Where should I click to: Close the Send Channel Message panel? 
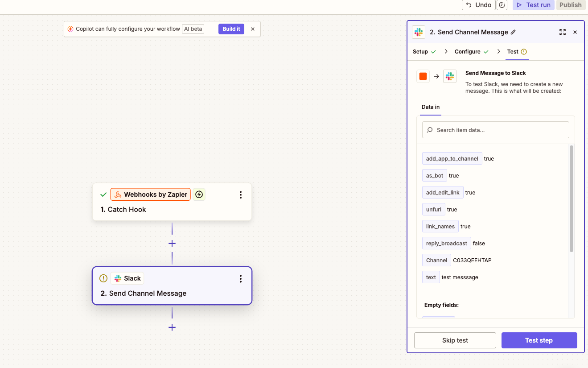click(575, 32)
